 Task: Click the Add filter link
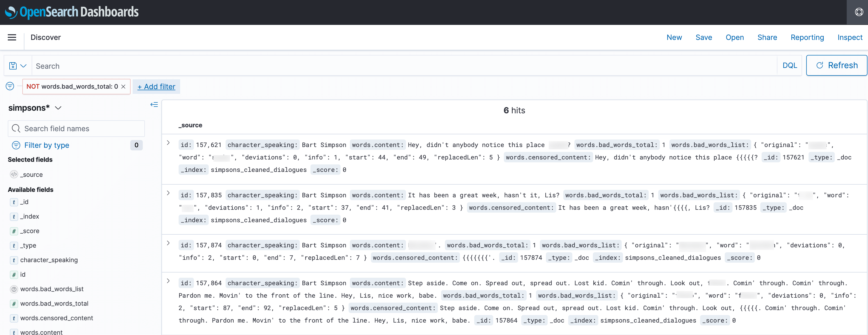[156, 87]
